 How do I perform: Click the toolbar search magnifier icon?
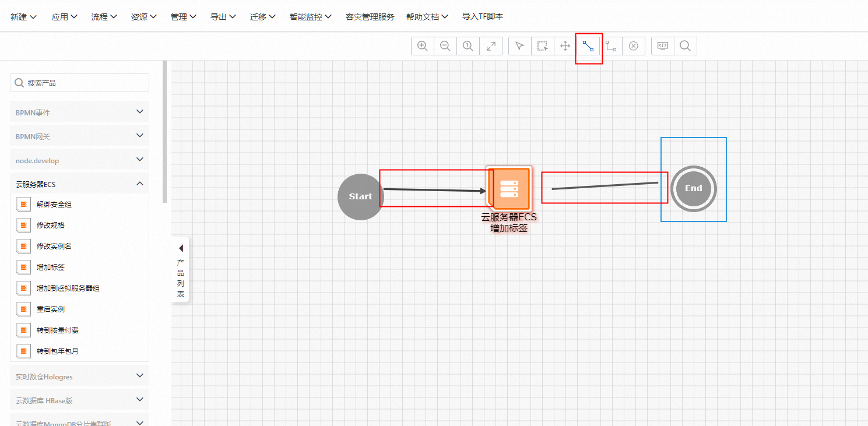pyautogui.click(x=686, y=46)
